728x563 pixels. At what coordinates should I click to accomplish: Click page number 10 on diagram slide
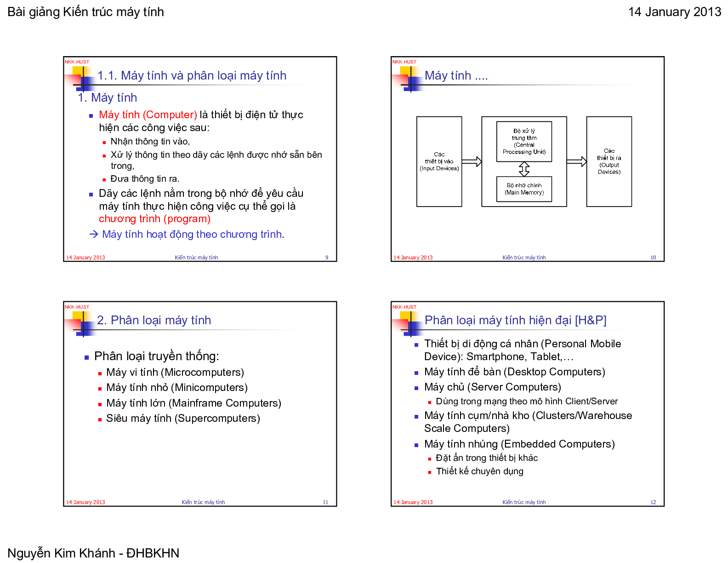coord(653,258)
